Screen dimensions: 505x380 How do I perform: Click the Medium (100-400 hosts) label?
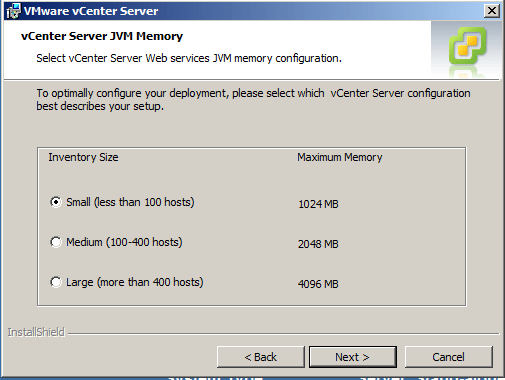click(124, 242)
